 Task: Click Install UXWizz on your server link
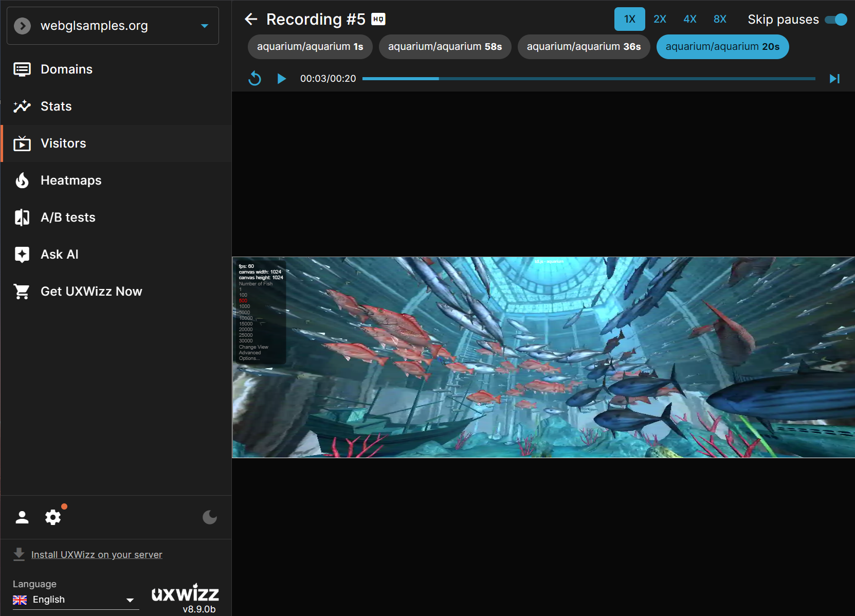pyautogui.click(x=97, y=555)
